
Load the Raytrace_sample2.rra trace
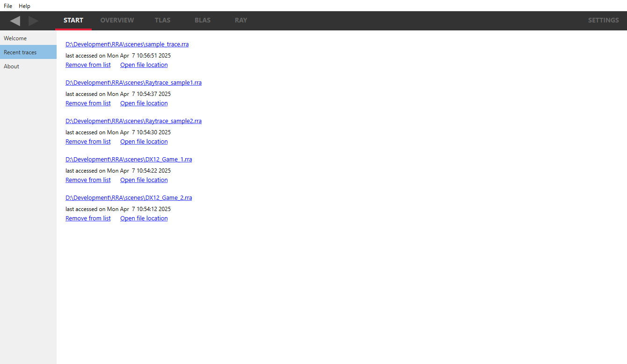(x=133, y=121)
